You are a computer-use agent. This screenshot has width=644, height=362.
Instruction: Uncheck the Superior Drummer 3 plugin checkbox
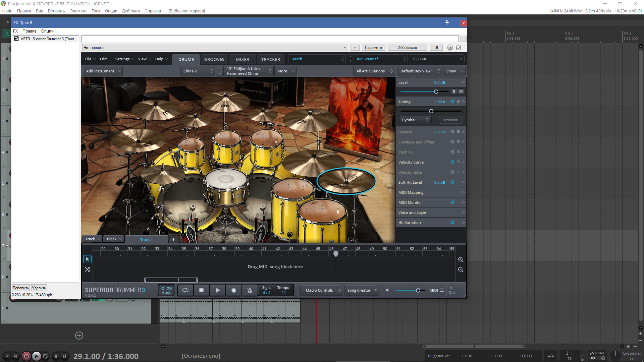point(16,39)
